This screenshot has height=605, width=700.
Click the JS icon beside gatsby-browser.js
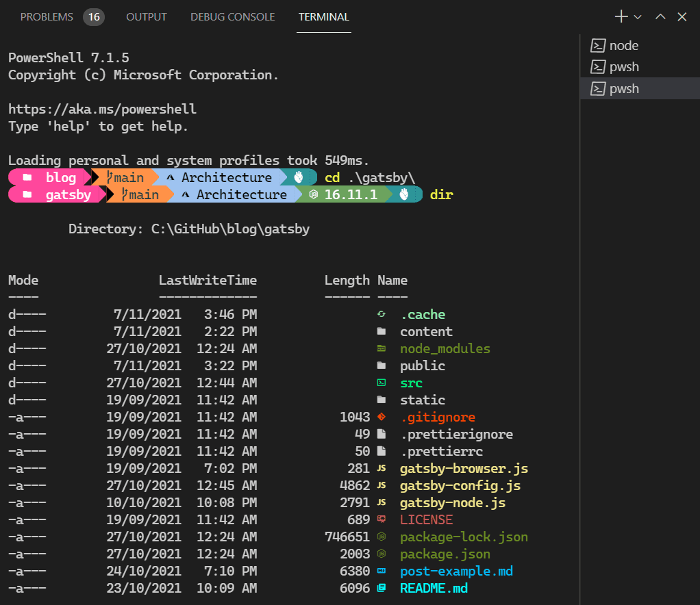382,469
